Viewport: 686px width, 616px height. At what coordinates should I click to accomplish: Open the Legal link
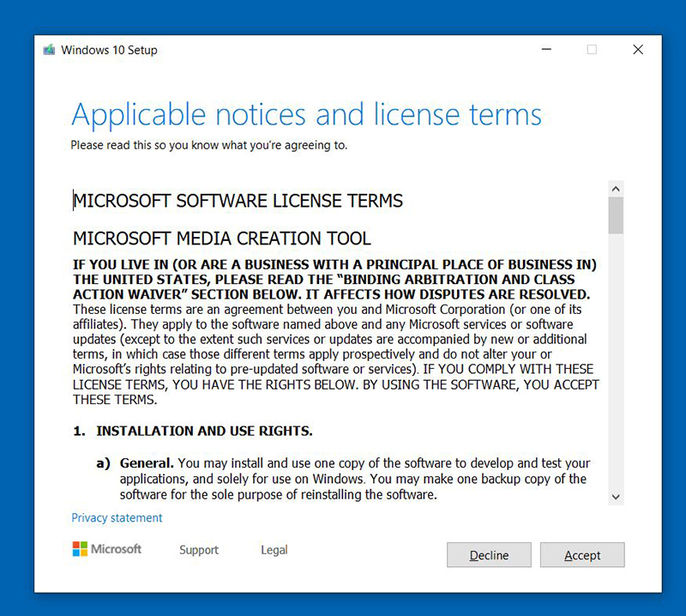pos(274,550)
